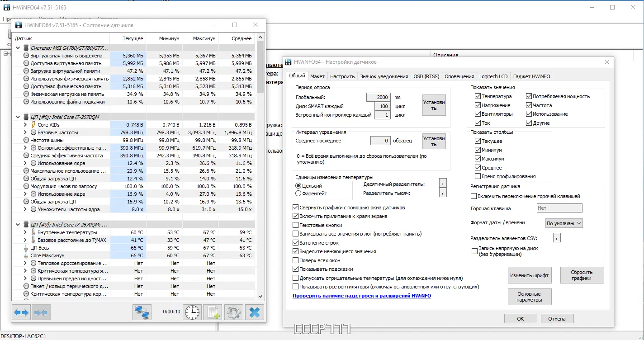644x340 pixels.
Task: Click the chip icon of Система: MSI group
Action: (x=26, y=48)
